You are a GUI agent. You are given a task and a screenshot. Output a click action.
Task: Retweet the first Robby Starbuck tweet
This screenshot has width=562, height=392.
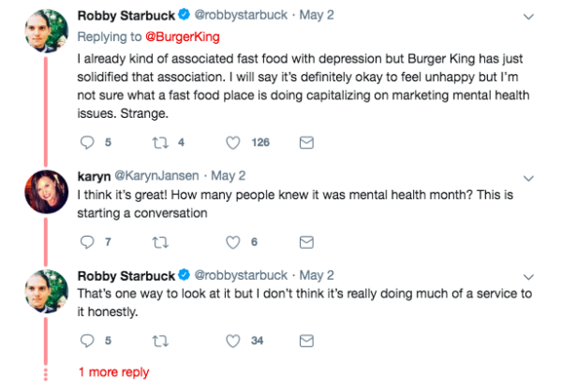point(160,142)
